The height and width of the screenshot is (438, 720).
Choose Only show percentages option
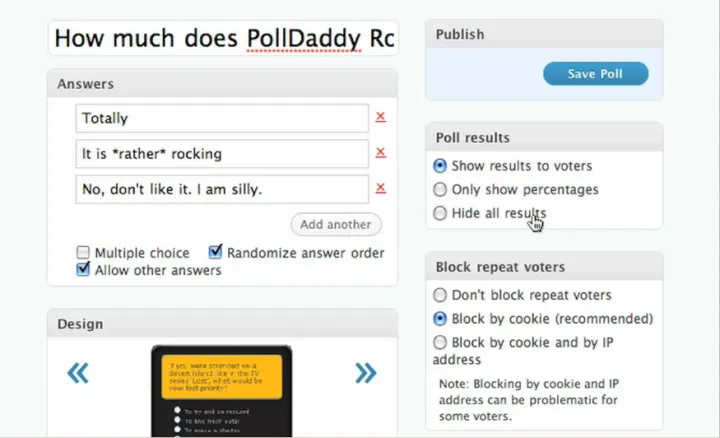pyautogui.click(x=440, y=189)
